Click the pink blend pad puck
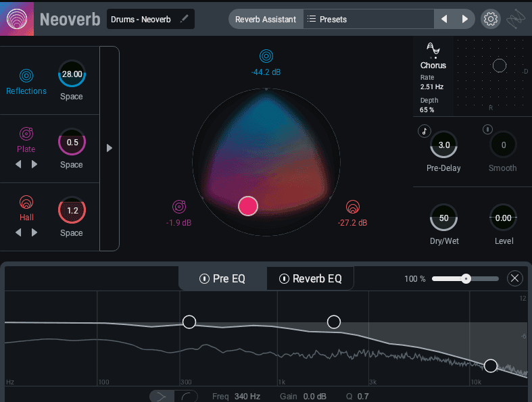 (248, 206)
